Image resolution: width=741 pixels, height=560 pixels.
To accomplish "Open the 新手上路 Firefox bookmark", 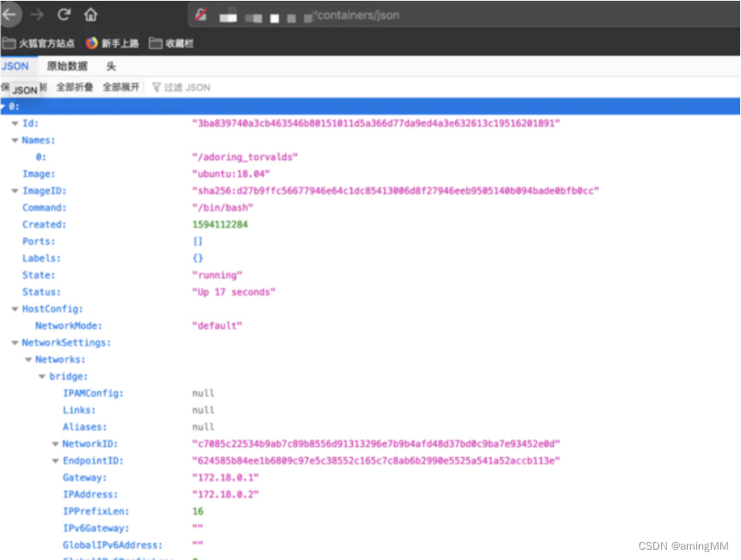I will pyautogui.click(x=112, y=43).
